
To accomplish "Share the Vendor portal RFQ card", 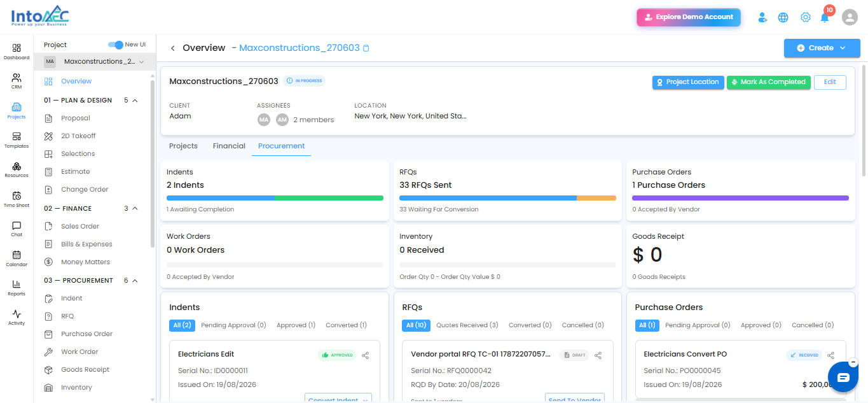I will tap(598, 355).
